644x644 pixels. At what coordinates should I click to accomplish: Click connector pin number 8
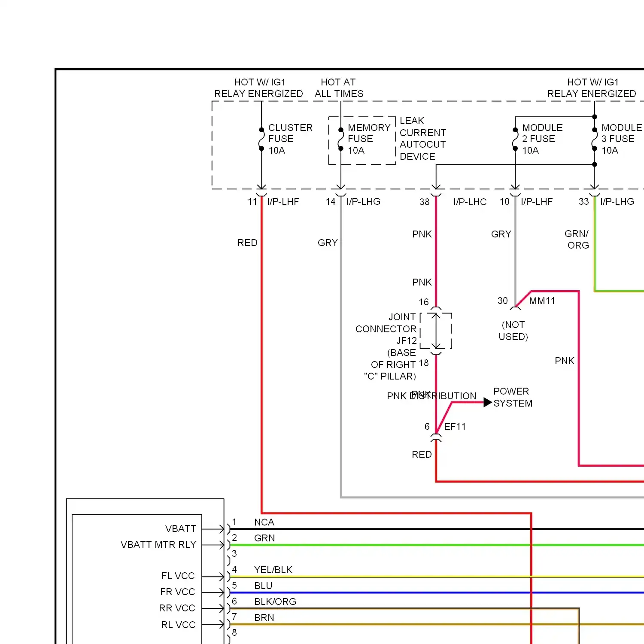coord(234,633)
